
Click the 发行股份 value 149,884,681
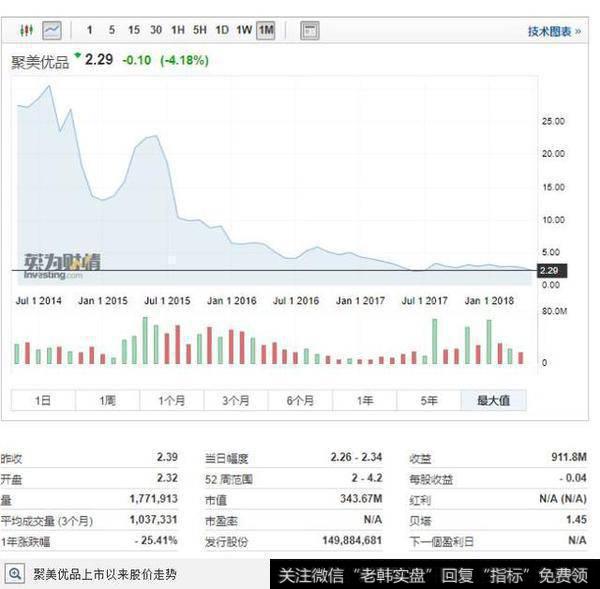click(x=352, y=540)
